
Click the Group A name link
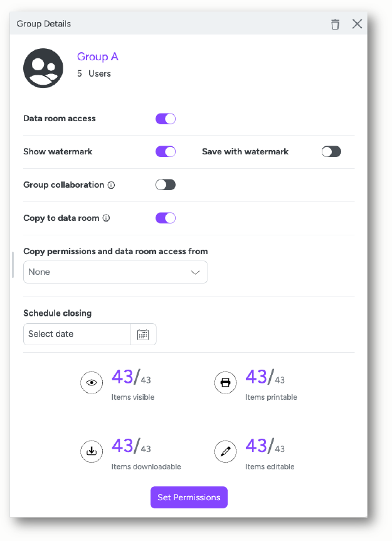98,56
